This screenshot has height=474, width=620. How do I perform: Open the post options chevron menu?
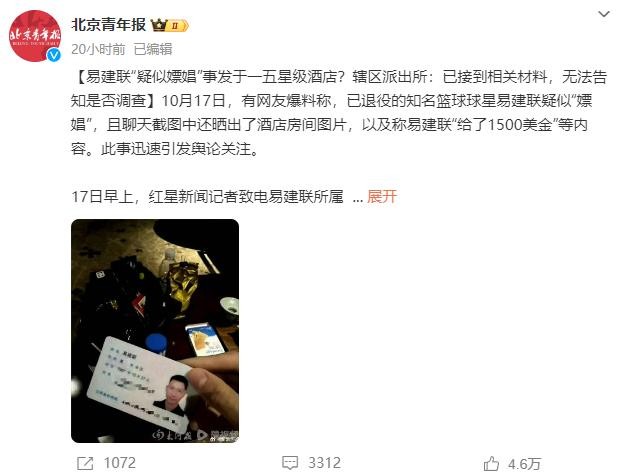(x=603, y=15)
